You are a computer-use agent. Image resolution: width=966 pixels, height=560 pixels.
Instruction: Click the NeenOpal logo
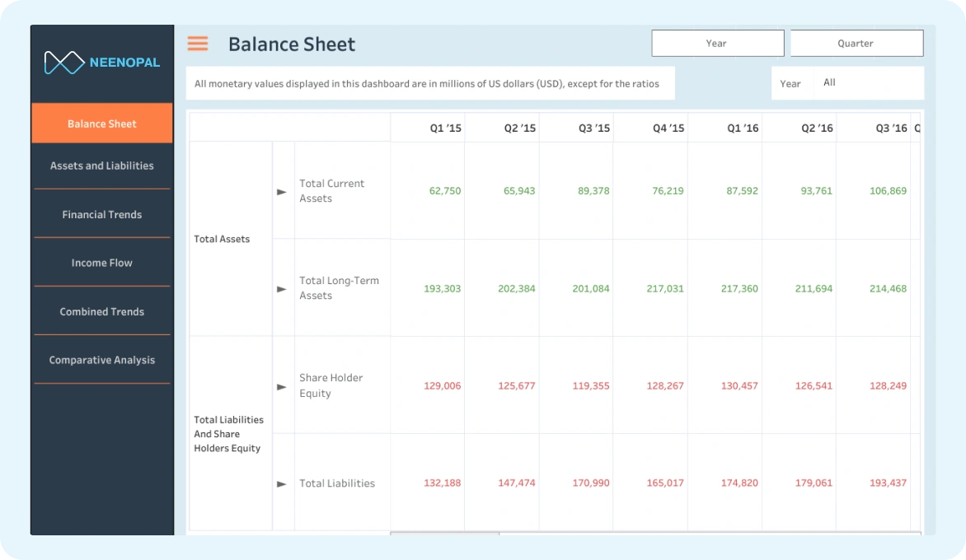tap(102, 62)
